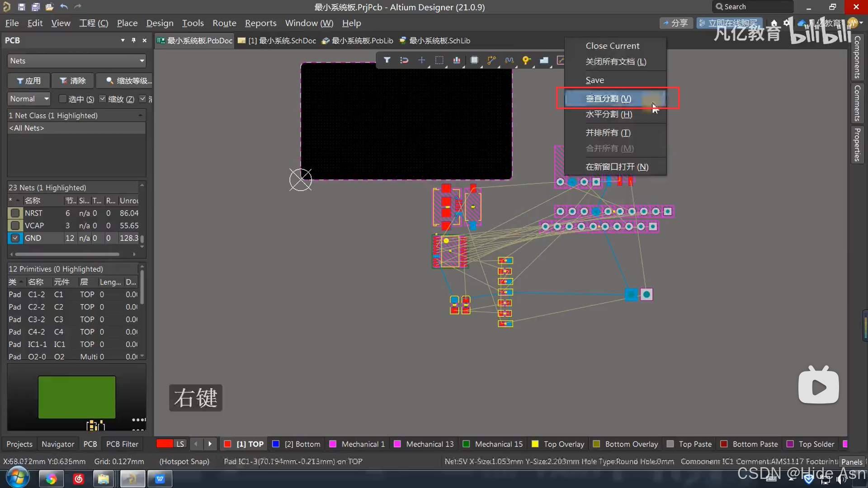The image size is (868, 488).
Task: Select the dashed rectangle selection tool
Action: coord(439,60)
